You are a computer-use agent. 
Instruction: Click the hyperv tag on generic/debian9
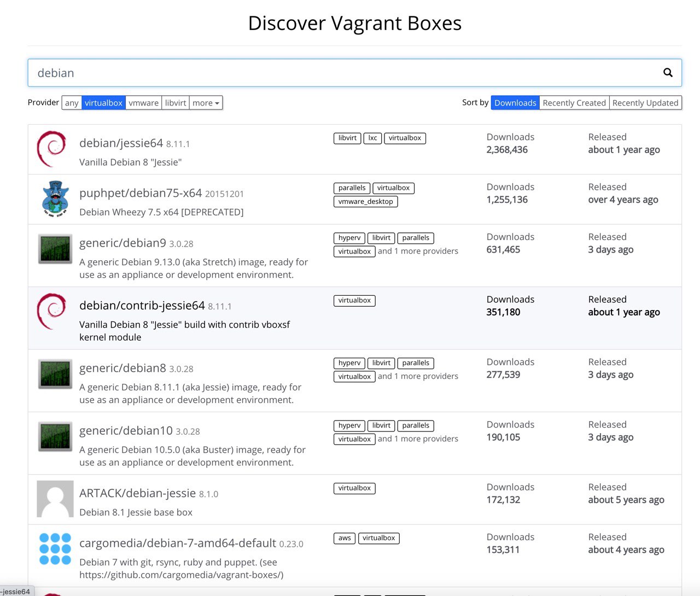point(349,238)
